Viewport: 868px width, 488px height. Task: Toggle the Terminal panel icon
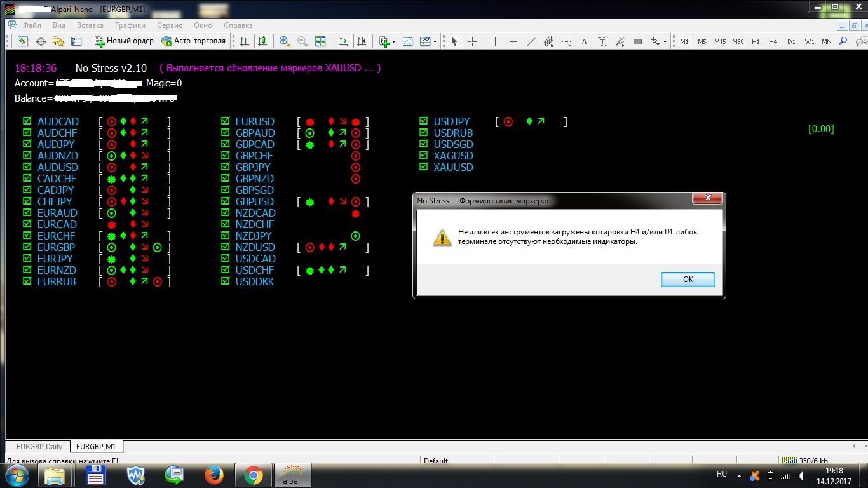coord(76,41)
